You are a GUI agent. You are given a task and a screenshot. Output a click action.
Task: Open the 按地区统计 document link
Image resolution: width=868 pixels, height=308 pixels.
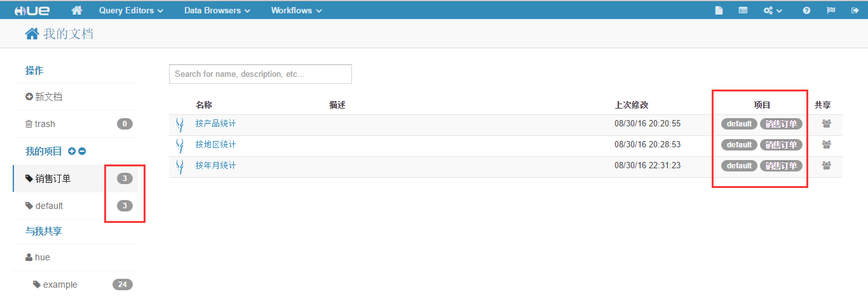coord(215,145)
